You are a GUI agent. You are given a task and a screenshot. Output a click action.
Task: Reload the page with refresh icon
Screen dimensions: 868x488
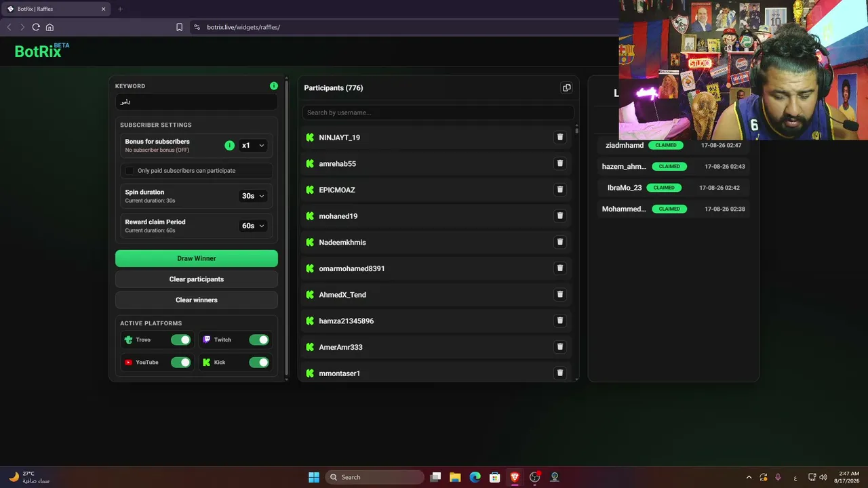click(x=36, y=27)
